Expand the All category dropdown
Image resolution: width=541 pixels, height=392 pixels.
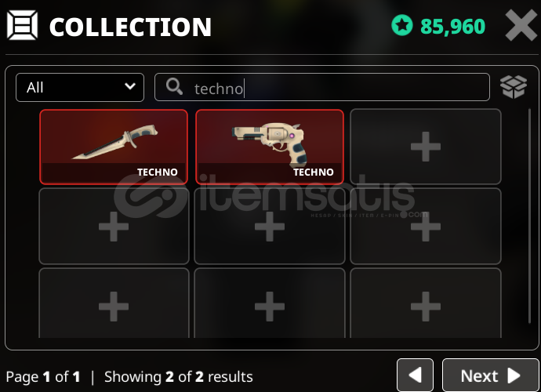click(80, 87)
